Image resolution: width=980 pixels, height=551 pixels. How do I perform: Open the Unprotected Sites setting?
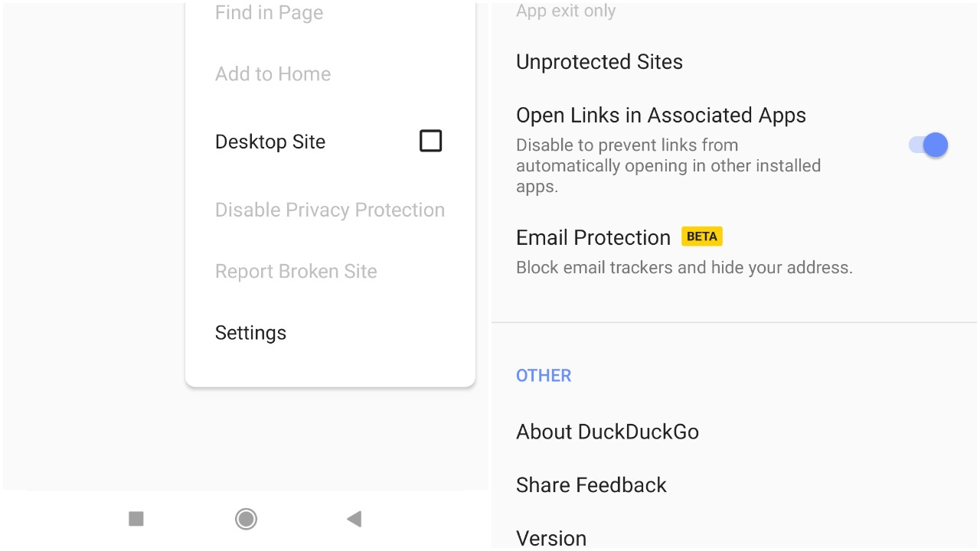coord(599,62)
